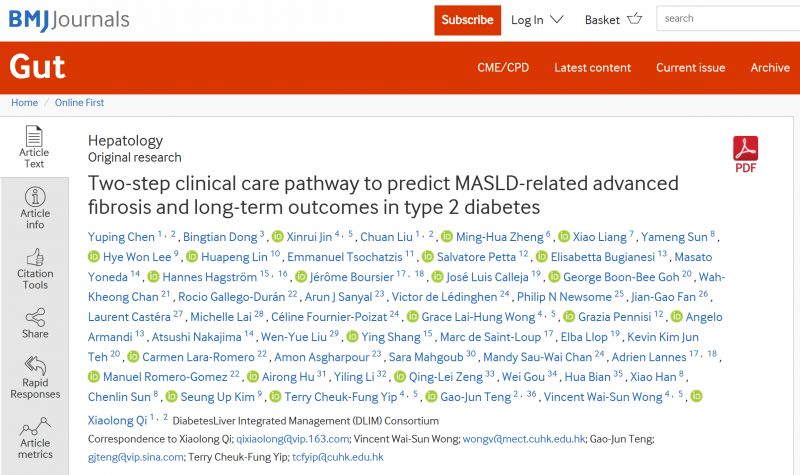The height and width of the screenshot is (475, 800).
Task: Open the Archive menu item
Action: (x=770, y=68)
